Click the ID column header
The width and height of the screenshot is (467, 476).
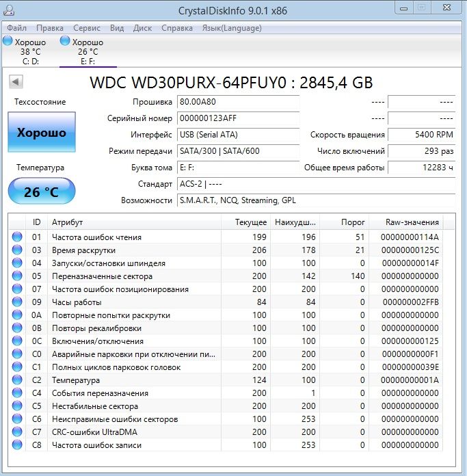click(36, 222)
